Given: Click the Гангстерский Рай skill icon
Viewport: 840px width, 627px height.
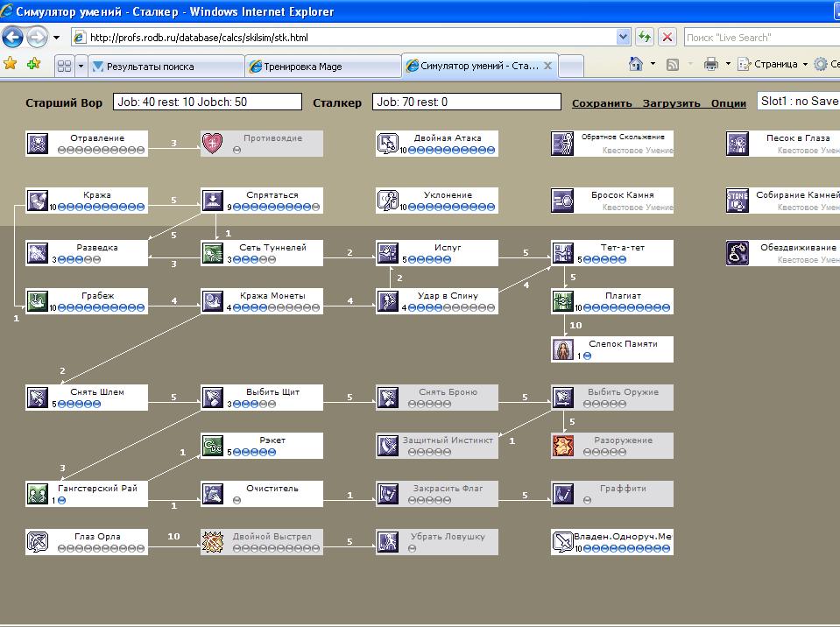Looking at the screenshot, I should [x=38, y=494].
